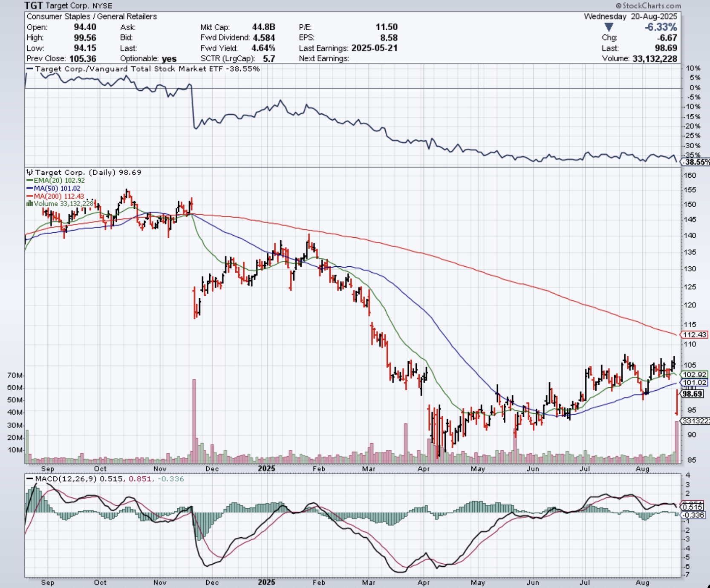Screen dimensions: 710x588
Task: Click the Chg value -6.67
Action: pos(667,38)
